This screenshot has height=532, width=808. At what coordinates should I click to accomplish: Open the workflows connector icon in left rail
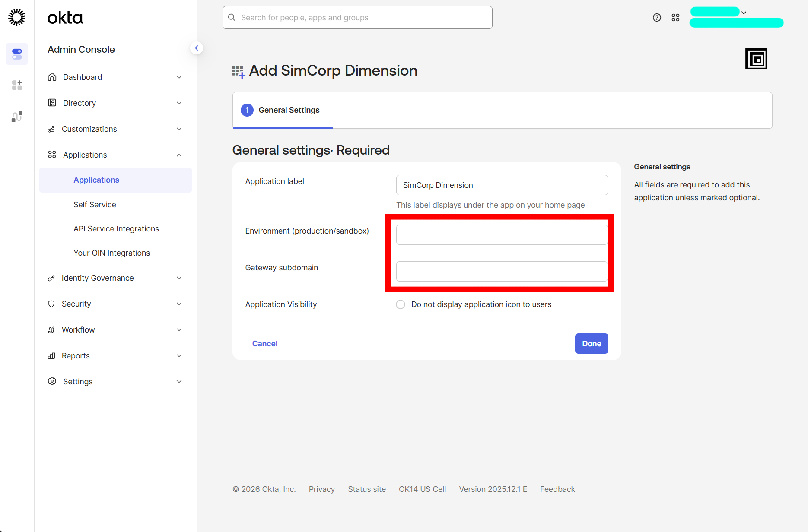point(17,117)
